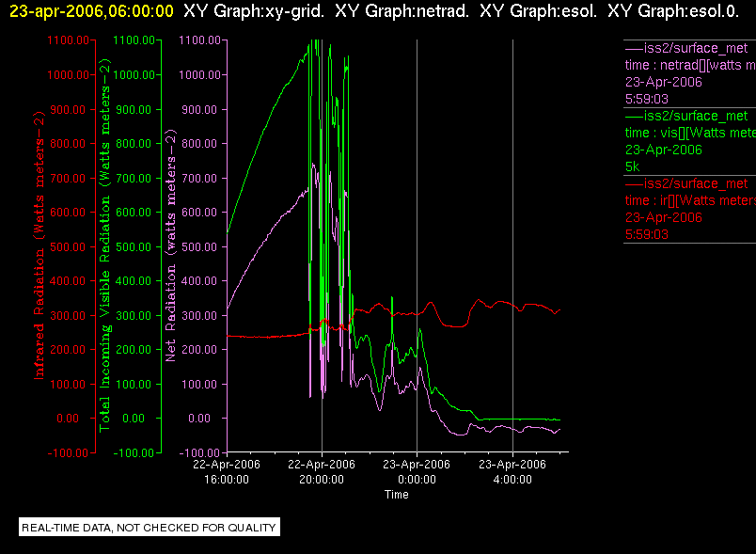756x554 pixels.
Task: Click the pink legend date 23-Apr-2006
Action: [664, 82]
